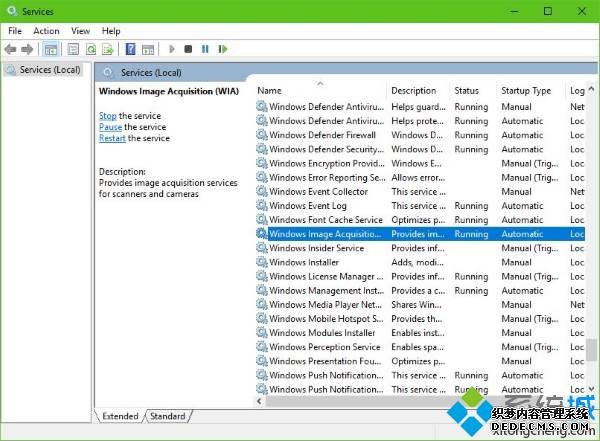Click the Start Service play icon
Image resolution: width=600 pixels, height=441 pixels.
click(x=172, y=49)
